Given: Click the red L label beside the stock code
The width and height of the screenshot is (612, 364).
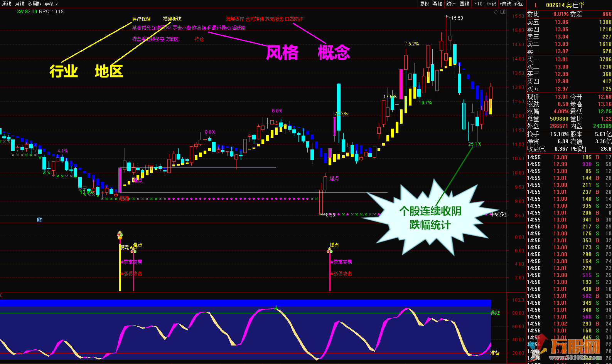Looking at the screenshot, I should [536, 5].
